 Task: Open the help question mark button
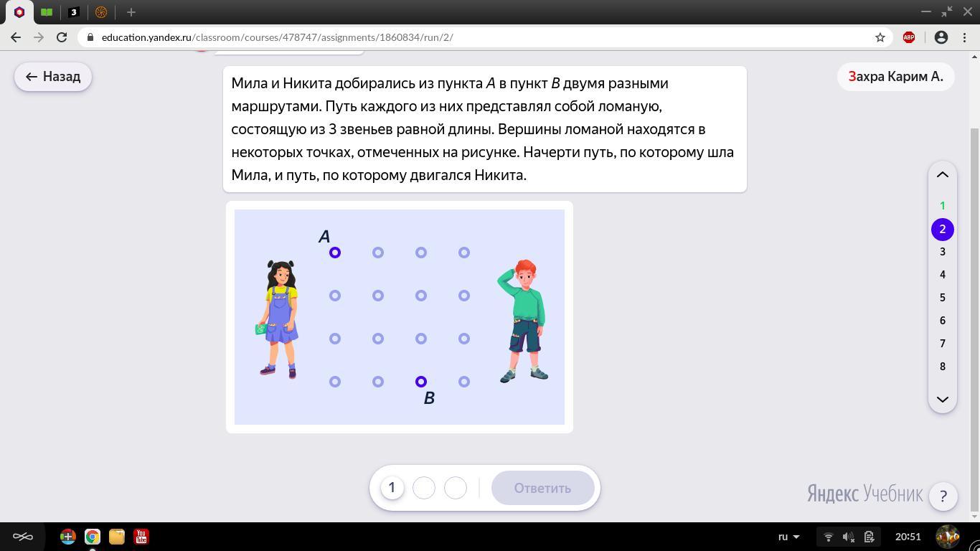point(943,496)
